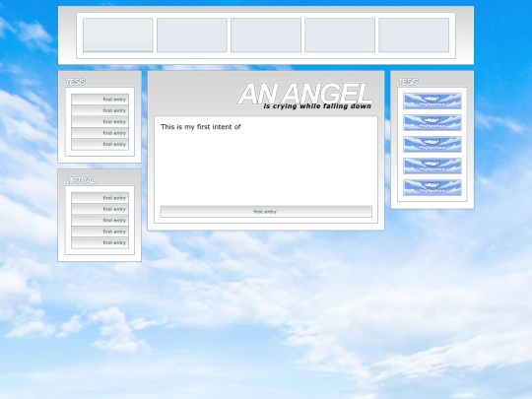Click the 'TESIS' heading of the left panel
532x399 pixels.
[x=75, y=82]
